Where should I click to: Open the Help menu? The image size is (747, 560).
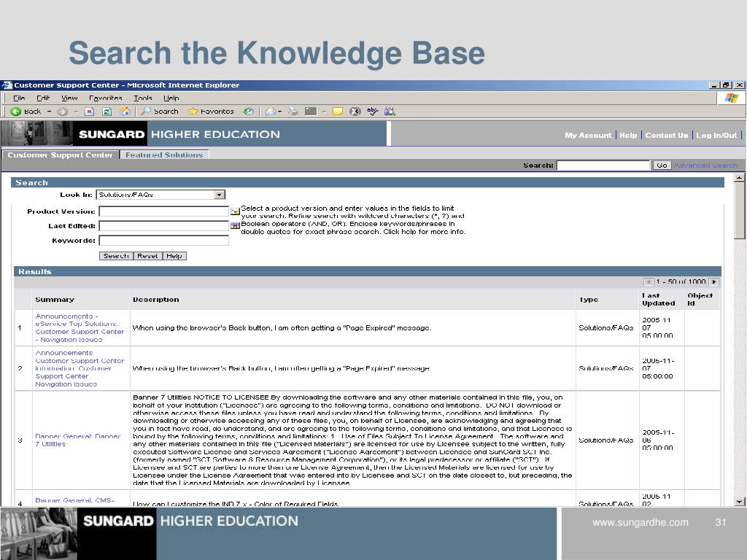point(171,98)
